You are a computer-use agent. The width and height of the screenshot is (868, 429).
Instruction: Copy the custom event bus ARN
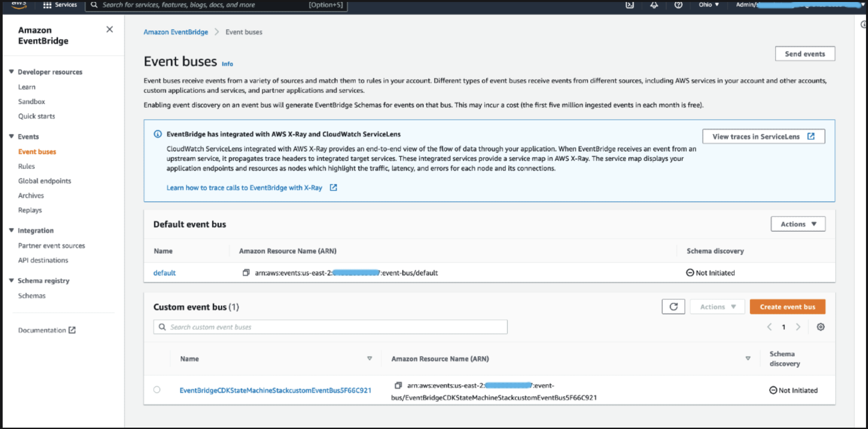pos(398,385)
